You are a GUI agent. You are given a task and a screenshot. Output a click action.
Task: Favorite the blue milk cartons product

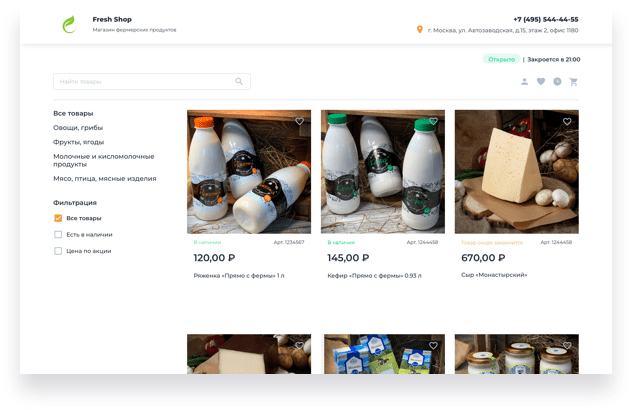pyautogui.click(x=433, y=345)
